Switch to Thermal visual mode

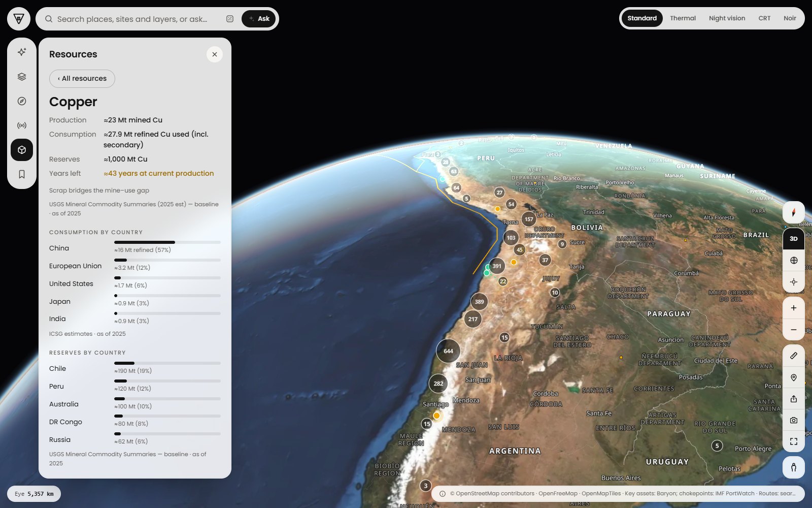[x=683, y=18]
